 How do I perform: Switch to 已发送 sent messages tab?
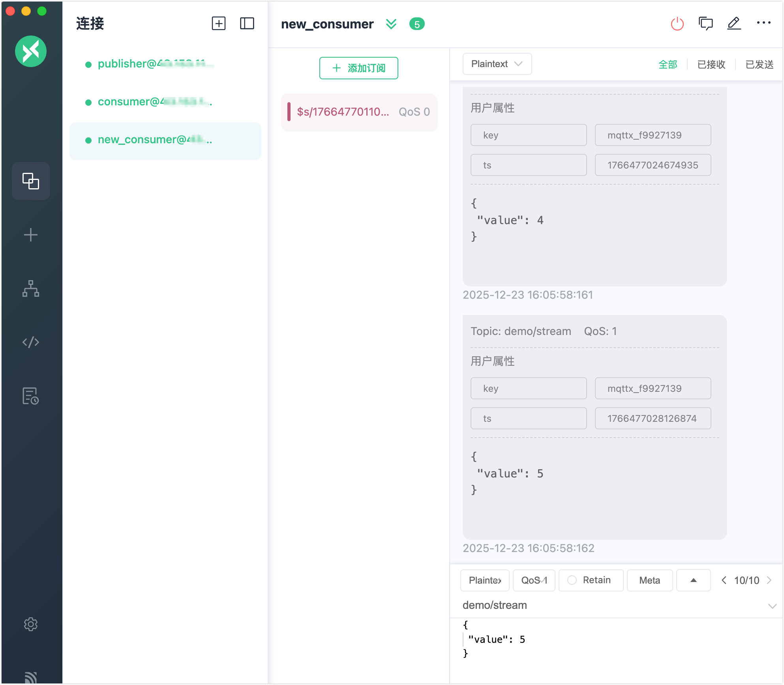click(x=759, y=64)
